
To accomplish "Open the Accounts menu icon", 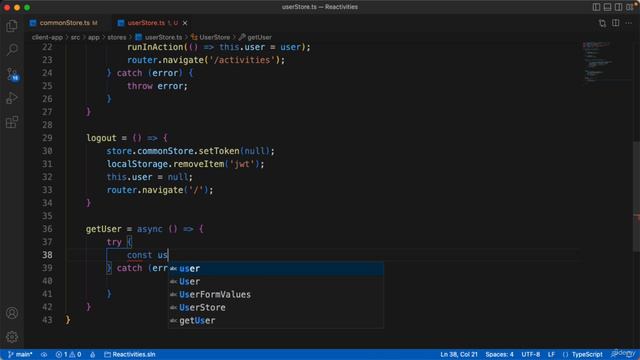I will click(x=12, y=313).
